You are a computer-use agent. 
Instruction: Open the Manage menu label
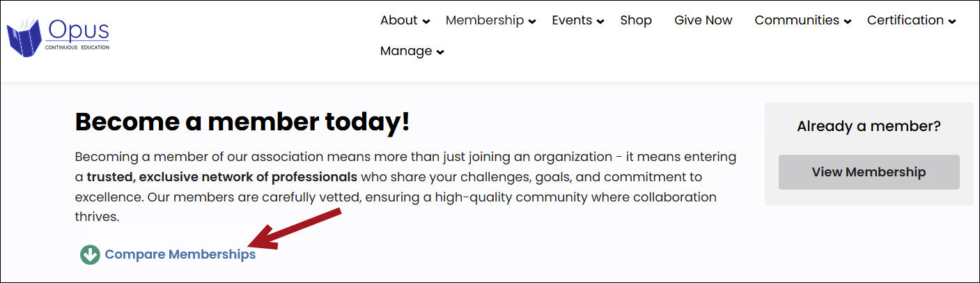406,51
